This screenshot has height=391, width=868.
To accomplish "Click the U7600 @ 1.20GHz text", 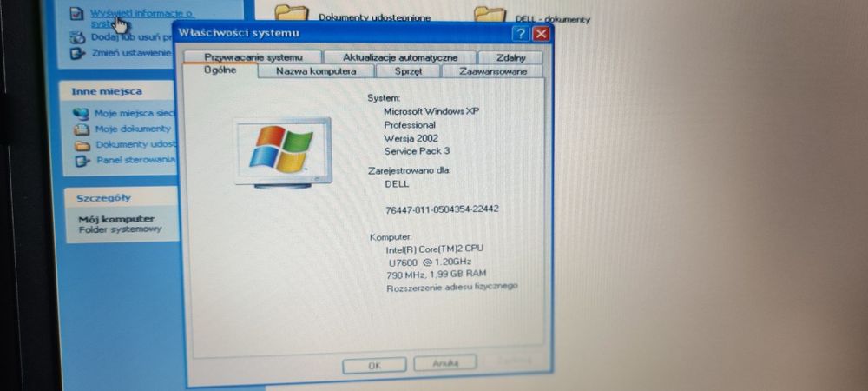I will click(431, 262).
